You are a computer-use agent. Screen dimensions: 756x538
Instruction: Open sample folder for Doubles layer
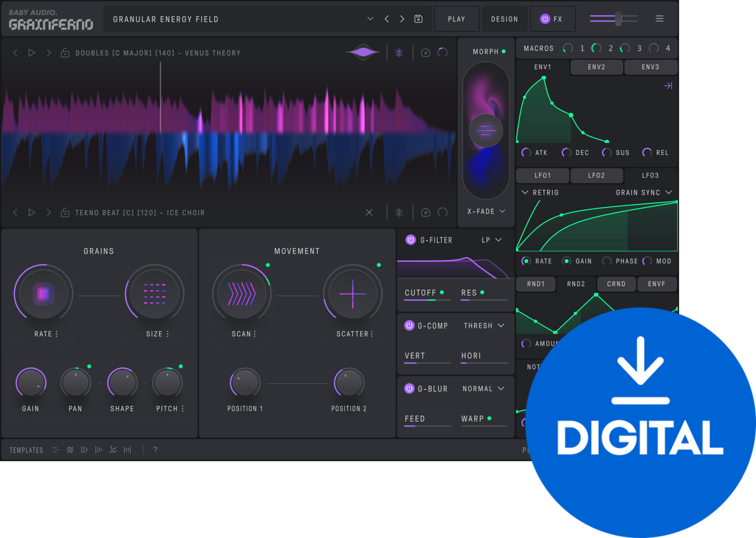pyautogui.click(x=65, y=53)
